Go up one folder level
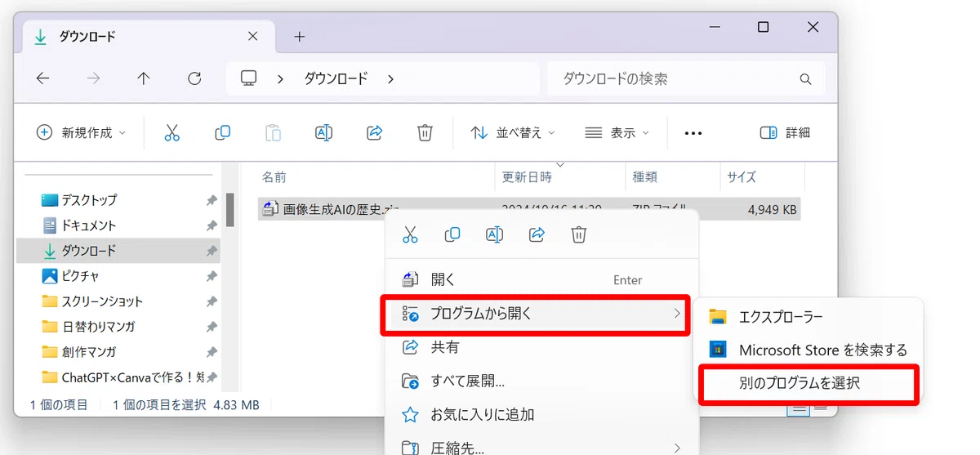This screenshot has width=980, height=455. click(144, 78)
